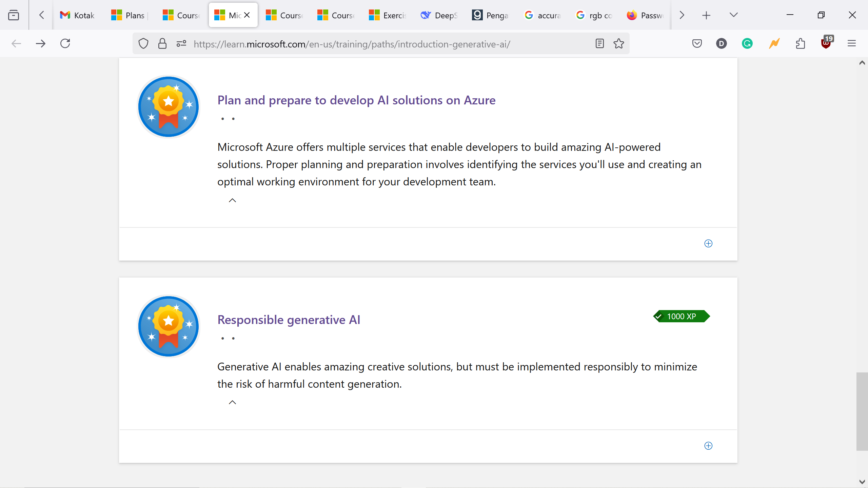Switch to the rgb color Google tab

pyautogui.click(x=594, y=15)
